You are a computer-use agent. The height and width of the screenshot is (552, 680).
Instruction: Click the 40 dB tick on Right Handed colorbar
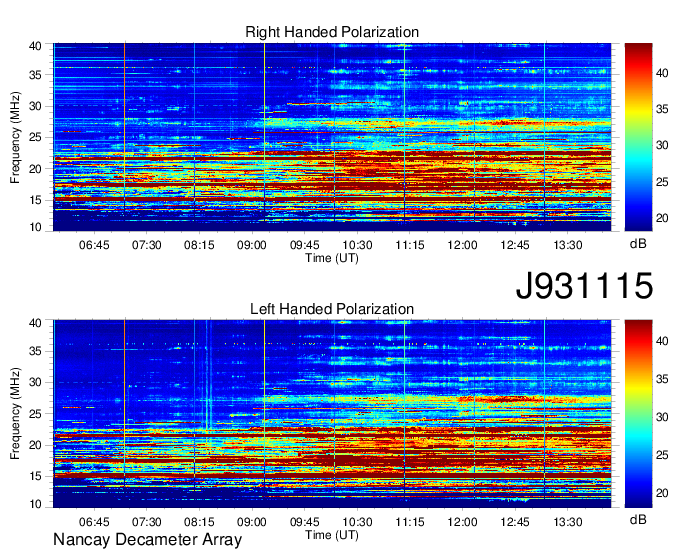pyautogui.click(x=662, y=73)
